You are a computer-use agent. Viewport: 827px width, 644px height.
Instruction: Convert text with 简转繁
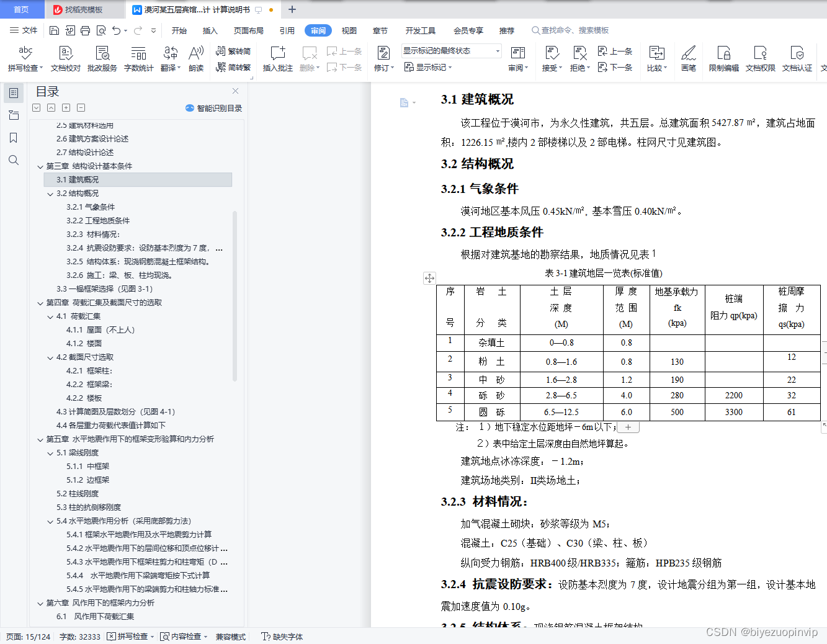coord(233,67)
